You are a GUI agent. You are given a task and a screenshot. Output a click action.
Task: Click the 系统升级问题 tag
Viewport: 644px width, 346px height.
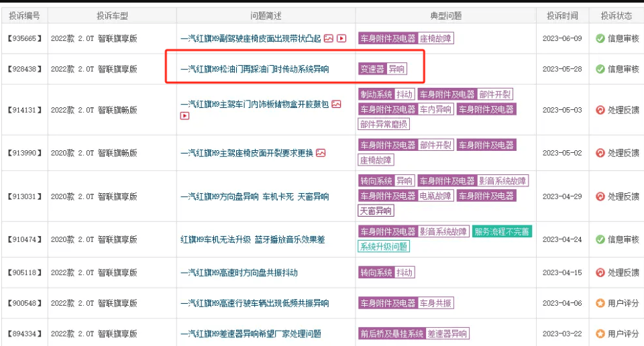pyautogui.click(x=383, y=247)
